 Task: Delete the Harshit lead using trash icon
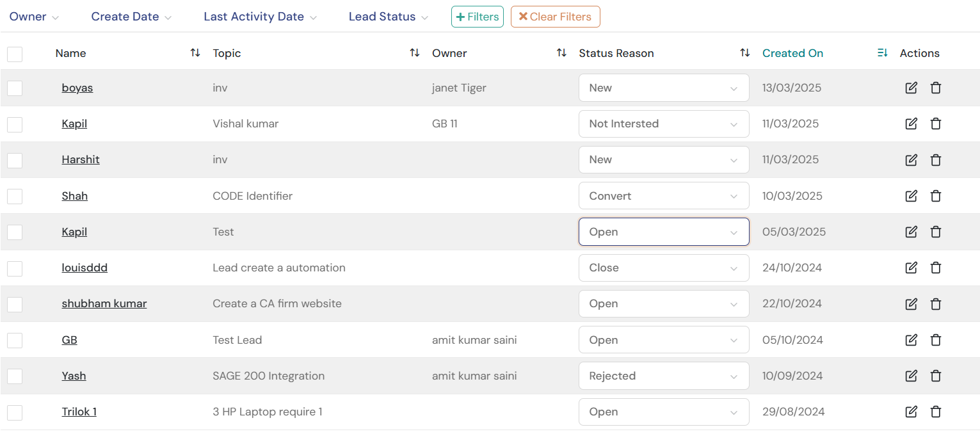pyautogui.click(x=935, y=160)
